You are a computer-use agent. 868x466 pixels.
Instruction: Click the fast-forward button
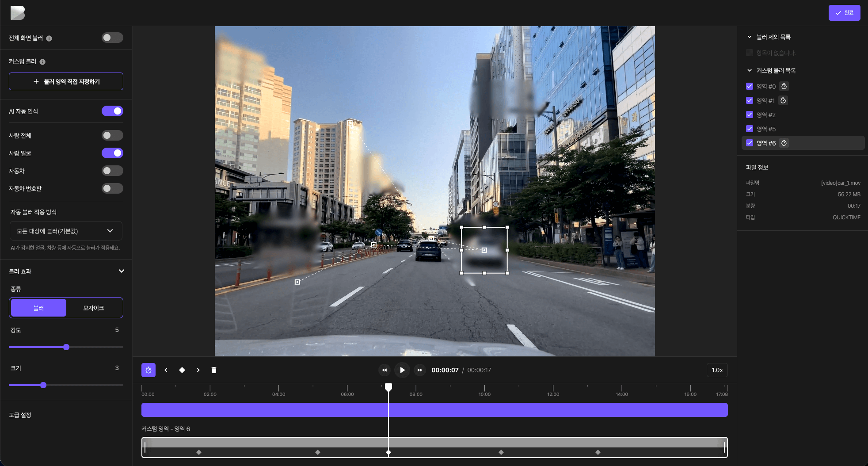click(x=419, y=370)
